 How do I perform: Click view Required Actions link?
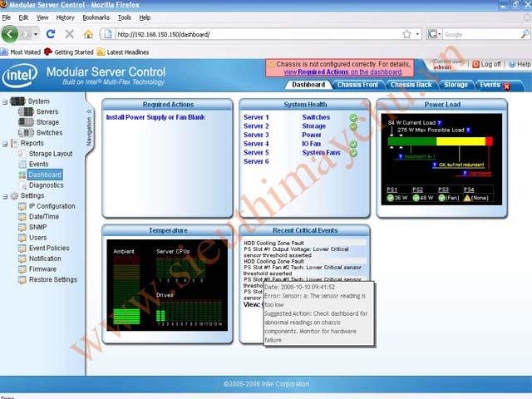[x=342, y=72]
